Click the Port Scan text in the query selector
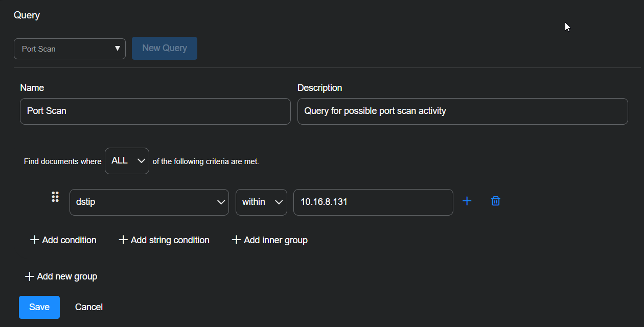The image size is (644, 327). [39, 49]
